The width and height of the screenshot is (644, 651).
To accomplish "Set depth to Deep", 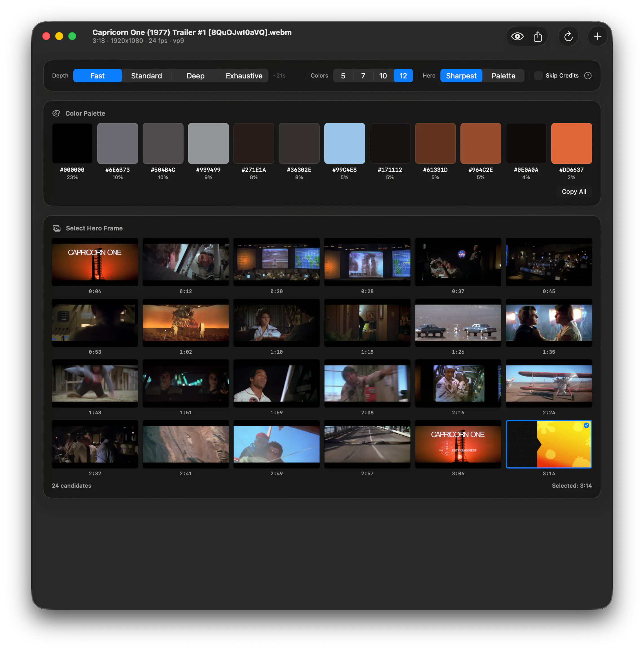I will [x=195, y=76].
